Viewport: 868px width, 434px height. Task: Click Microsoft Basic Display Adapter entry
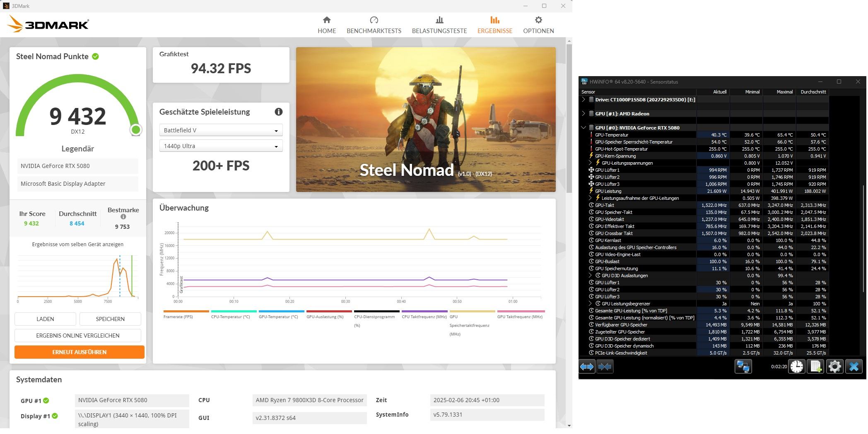tap(78, 184)
